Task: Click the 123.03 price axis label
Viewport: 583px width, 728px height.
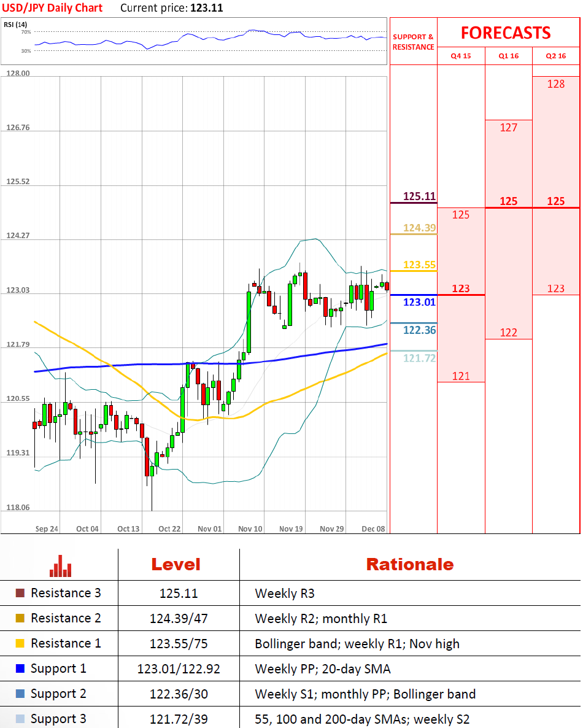Action: 18,290
